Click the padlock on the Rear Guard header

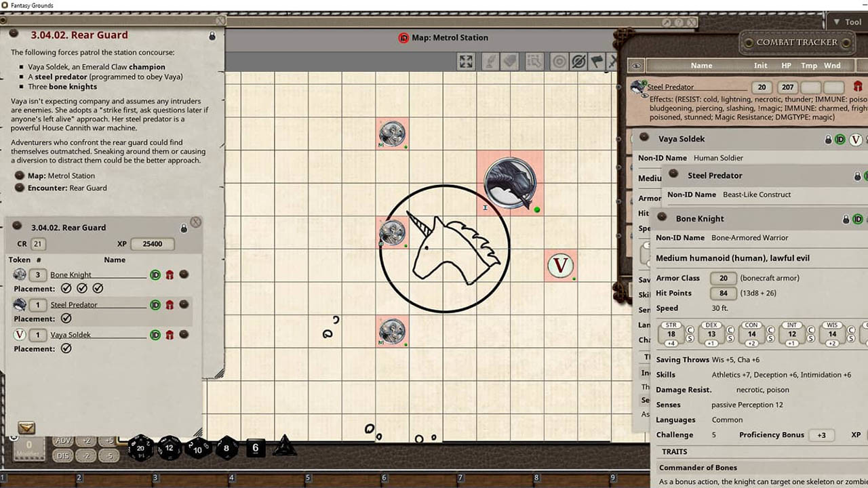pyautogui.click(x=212, y=36)
